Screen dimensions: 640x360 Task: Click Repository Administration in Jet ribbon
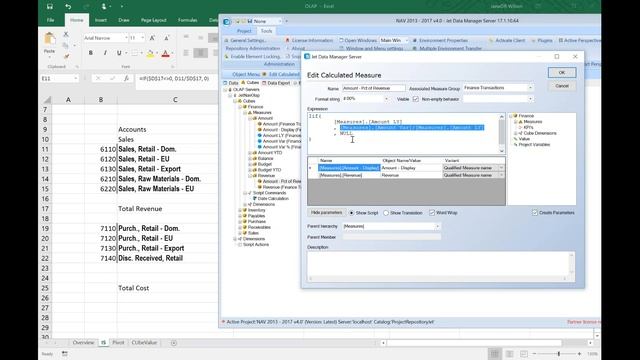(x=253, y=48)
